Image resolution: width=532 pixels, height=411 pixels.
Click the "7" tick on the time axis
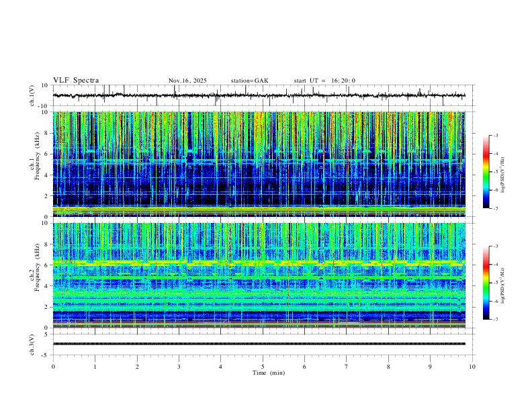click(347, 367)
